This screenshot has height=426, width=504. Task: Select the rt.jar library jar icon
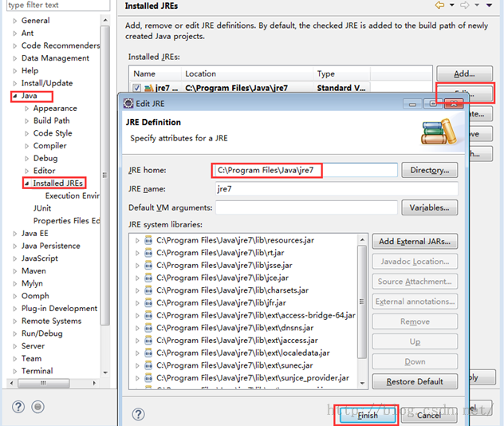click(149, 253)
